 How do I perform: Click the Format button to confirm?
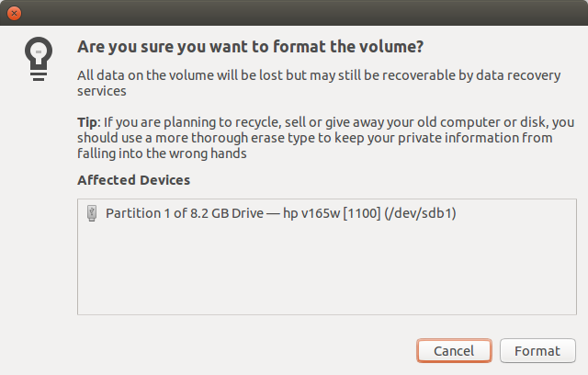pyautogui.click(x=537, y=351)
